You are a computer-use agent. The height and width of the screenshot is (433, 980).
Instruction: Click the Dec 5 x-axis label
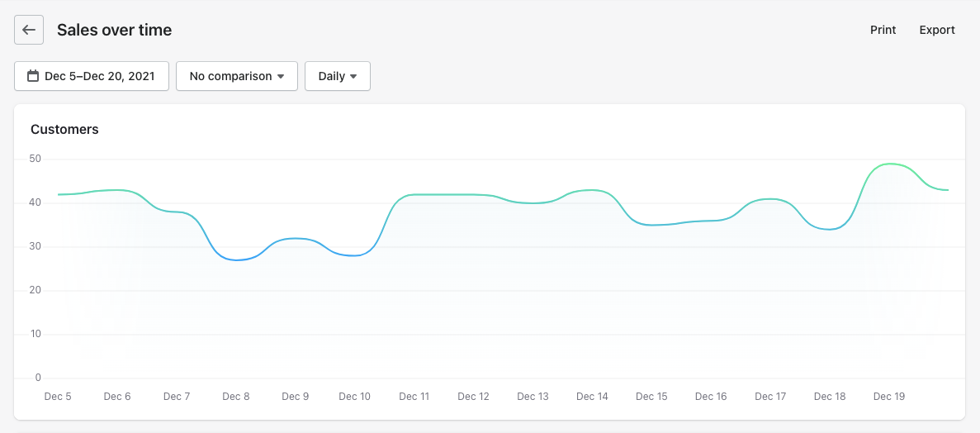(58, 397)
